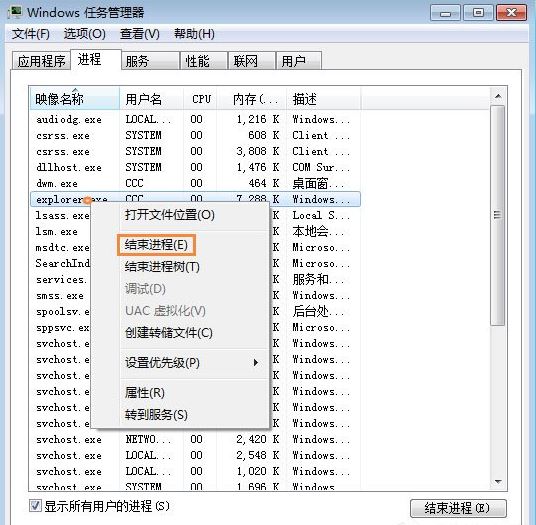The image size is (536, 525).
Task: Minimize the Task Manager window
Action: click(x=445, y=13)
